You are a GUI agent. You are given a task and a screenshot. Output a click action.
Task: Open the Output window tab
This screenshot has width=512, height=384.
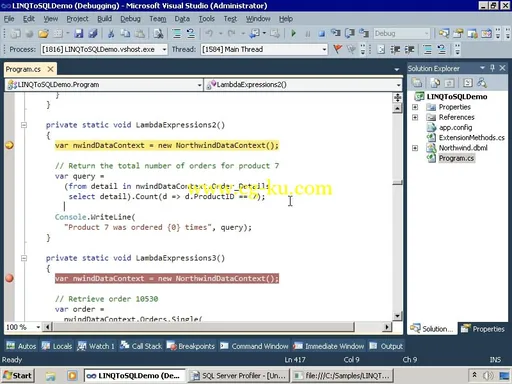(x=386, y=346)
